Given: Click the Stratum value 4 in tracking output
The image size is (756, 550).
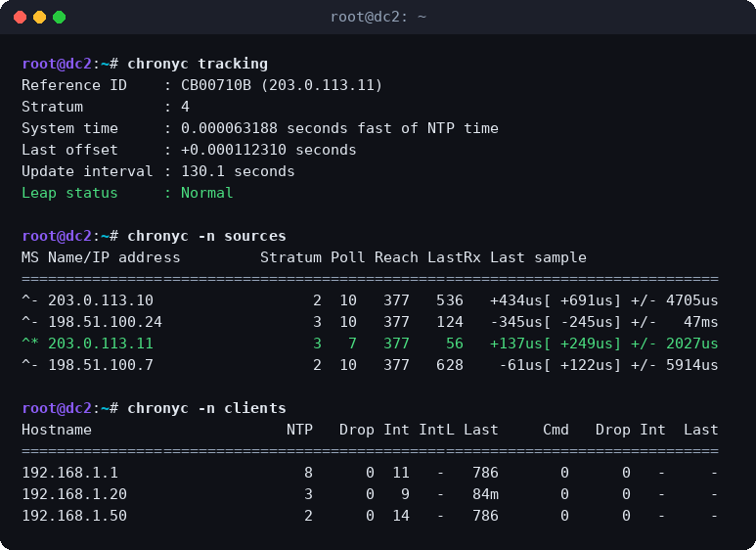Looking at the screenshot, I should [x=185, y=107].
